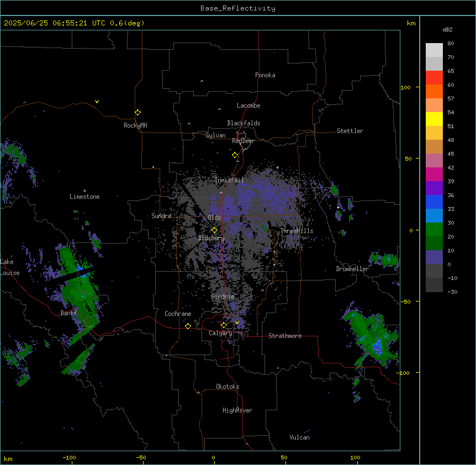Click the yellow V marker east of Calgary diamond
476x465 pixels.
tap(237, 323)
